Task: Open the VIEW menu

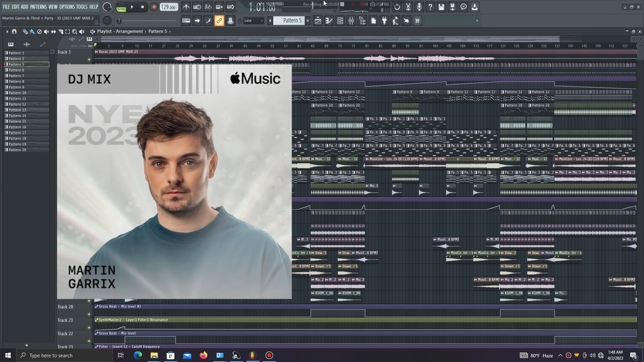Action: (x=53, y=7)
